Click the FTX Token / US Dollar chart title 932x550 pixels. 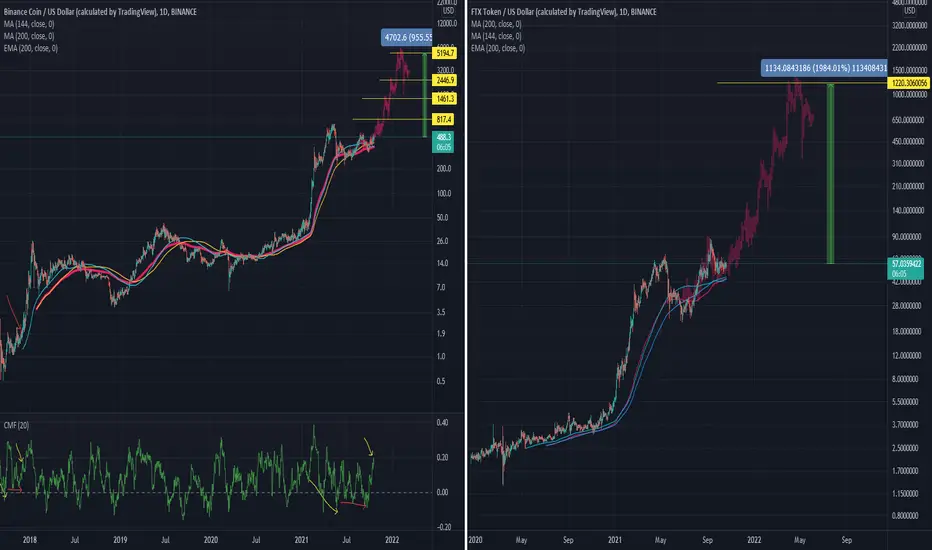pyautogui.click(x=563, y=11)
